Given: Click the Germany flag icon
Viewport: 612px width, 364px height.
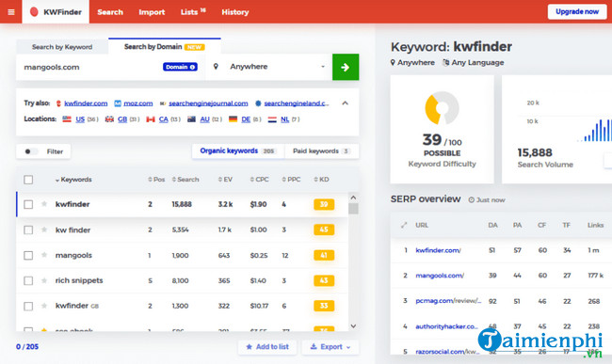Looking at the screenshot, I should tap(233, 119).
